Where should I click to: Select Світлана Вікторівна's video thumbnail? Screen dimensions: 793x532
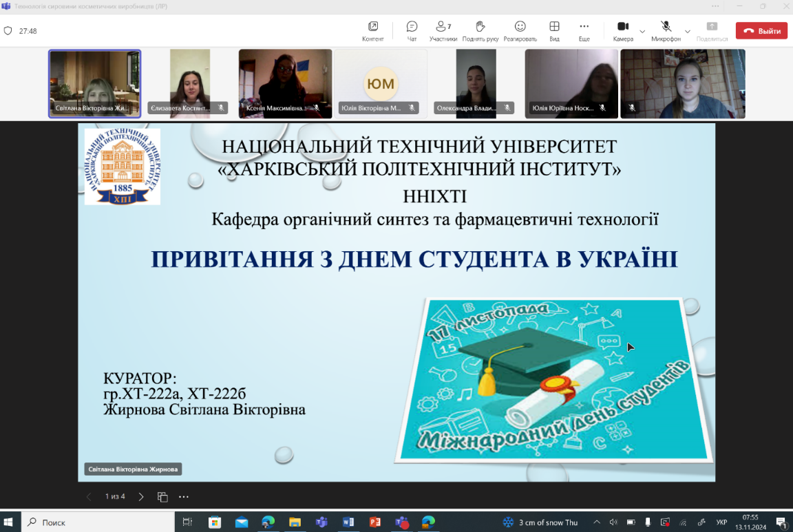click(x=94, y=83)
